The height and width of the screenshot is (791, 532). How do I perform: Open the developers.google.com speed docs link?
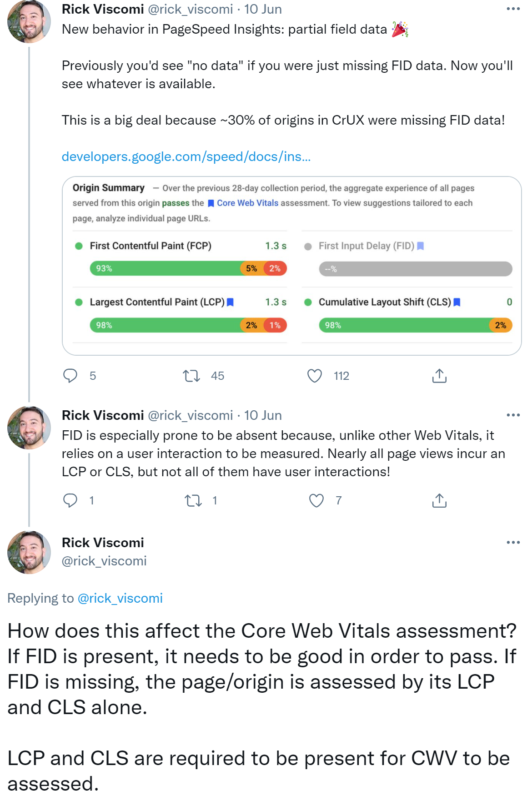[187, 156]
